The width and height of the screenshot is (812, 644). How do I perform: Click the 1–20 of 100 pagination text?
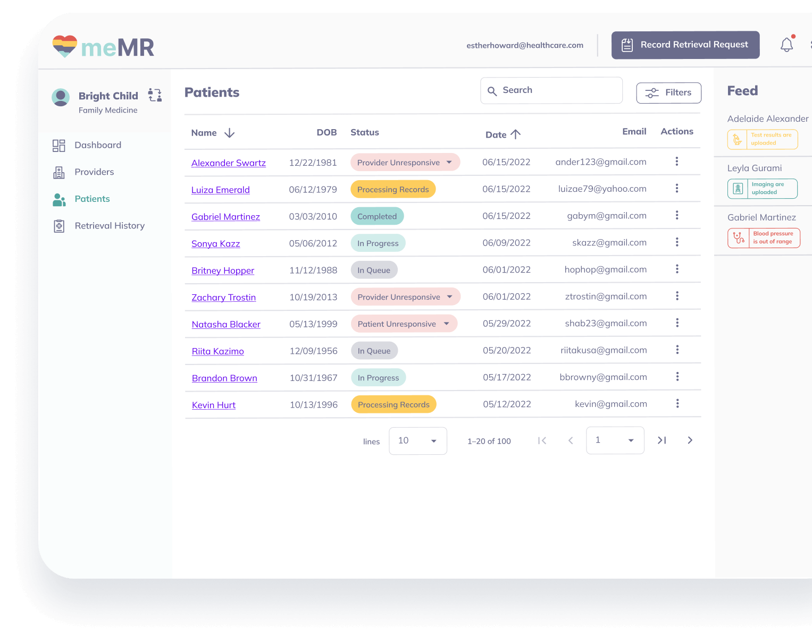coord(489,441)
